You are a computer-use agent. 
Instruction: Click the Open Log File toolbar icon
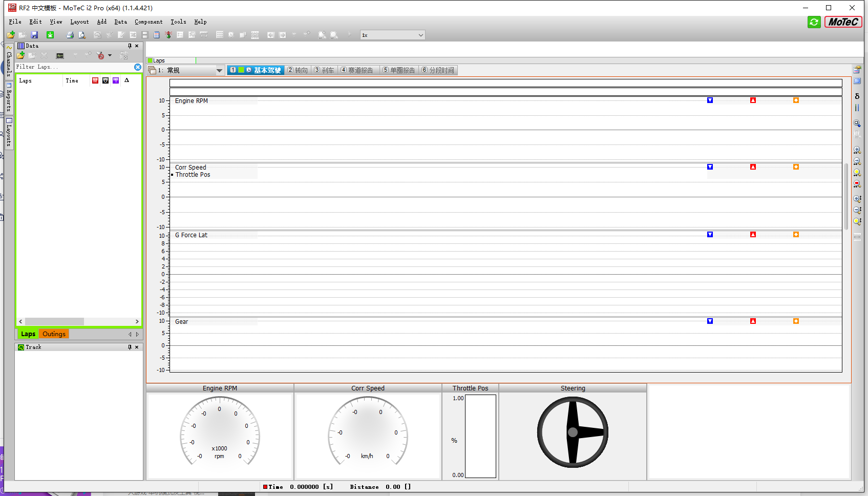point(11,35)
